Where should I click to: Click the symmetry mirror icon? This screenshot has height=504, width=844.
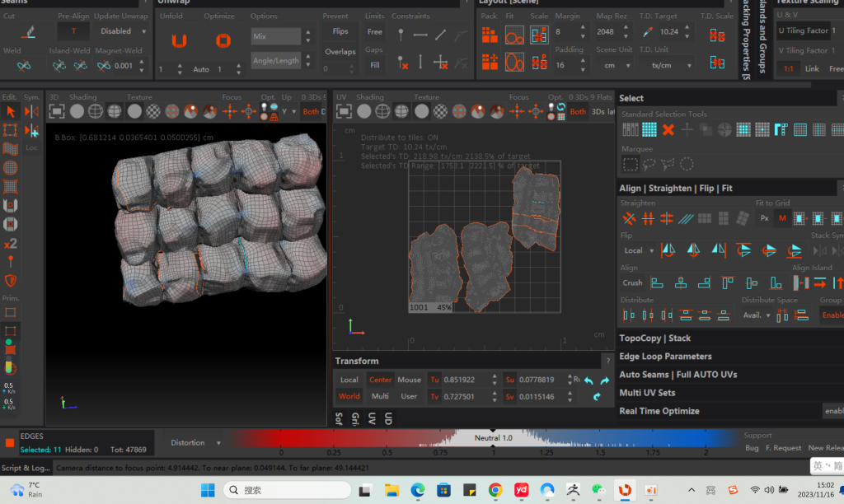[x=32, y=112]
